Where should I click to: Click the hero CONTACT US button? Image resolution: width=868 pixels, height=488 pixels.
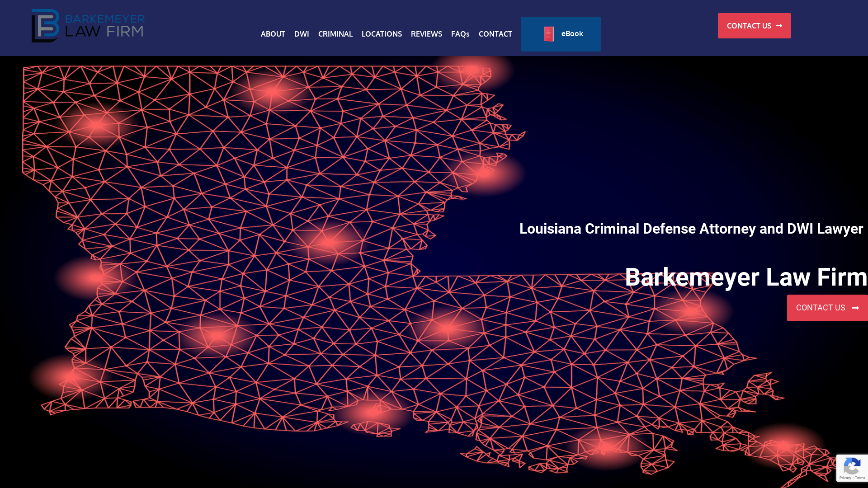pyautogui.click(x=827, y=308)
